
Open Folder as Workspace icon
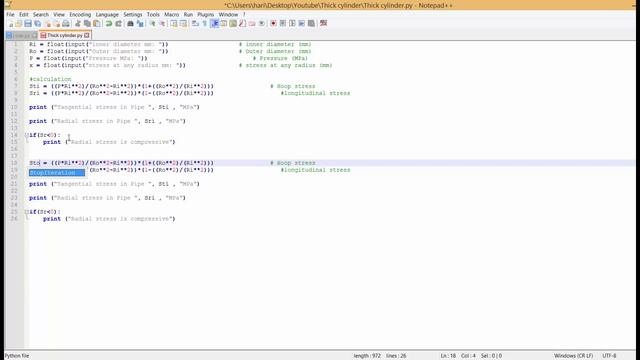pos(252,24)
